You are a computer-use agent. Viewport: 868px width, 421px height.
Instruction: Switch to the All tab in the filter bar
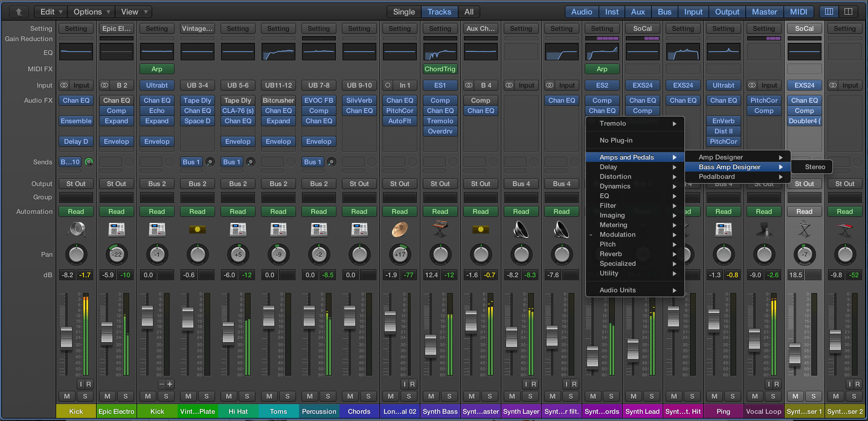tap(469, 11)
